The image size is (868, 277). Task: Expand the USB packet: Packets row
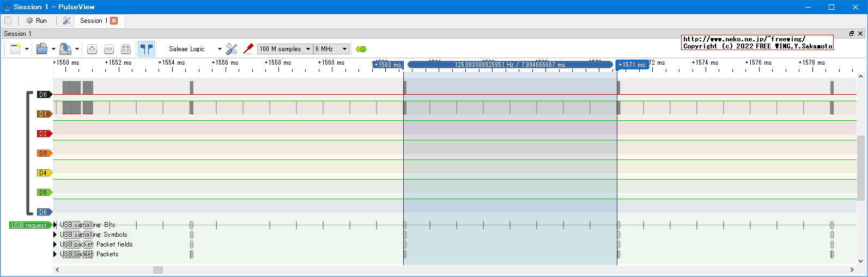(55, 254)
